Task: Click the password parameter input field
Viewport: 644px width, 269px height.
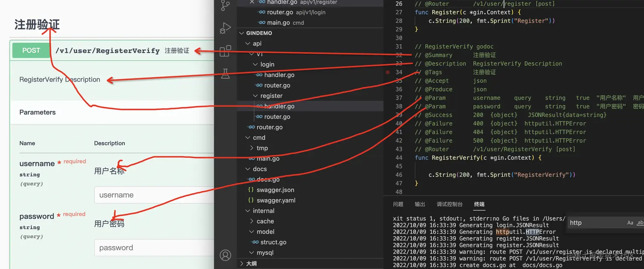Action: (x=154, y=248)
